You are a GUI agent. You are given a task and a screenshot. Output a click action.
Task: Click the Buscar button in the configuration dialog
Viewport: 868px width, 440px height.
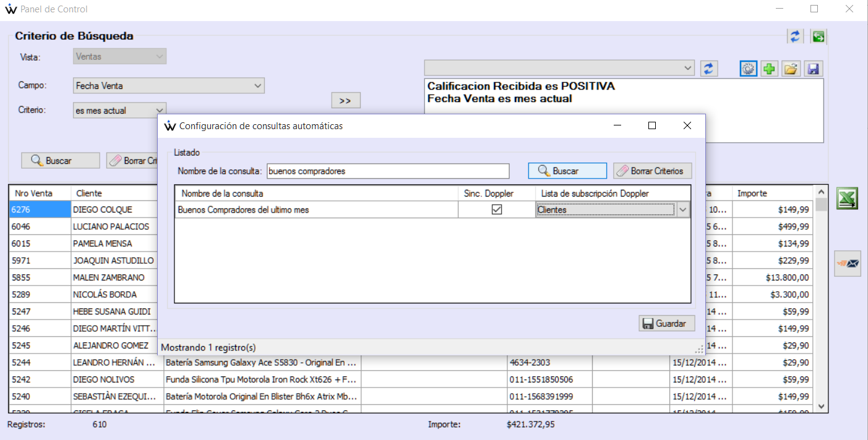(567, 171)
